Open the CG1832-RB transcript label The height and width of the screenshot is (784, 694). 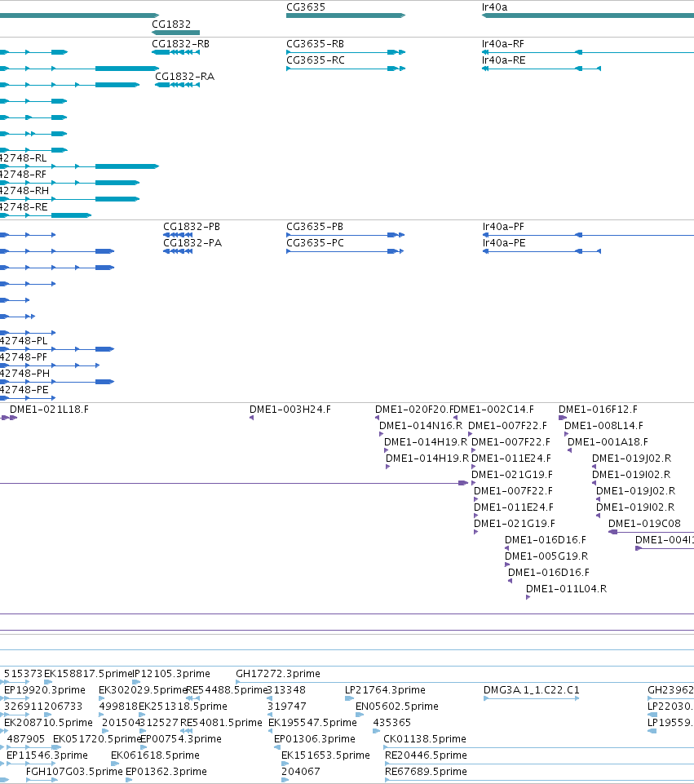181,44
